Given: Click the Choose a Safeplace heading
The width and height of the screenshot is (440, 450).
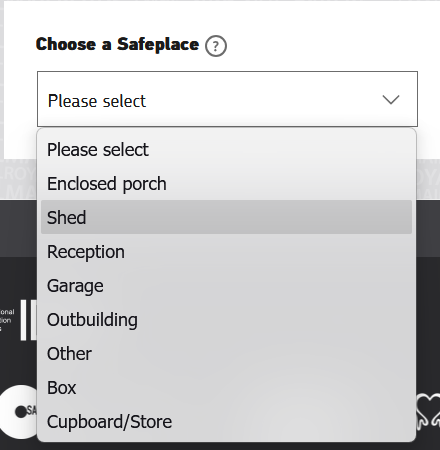Looking at the screenshot, I should (x=117, y=44).
